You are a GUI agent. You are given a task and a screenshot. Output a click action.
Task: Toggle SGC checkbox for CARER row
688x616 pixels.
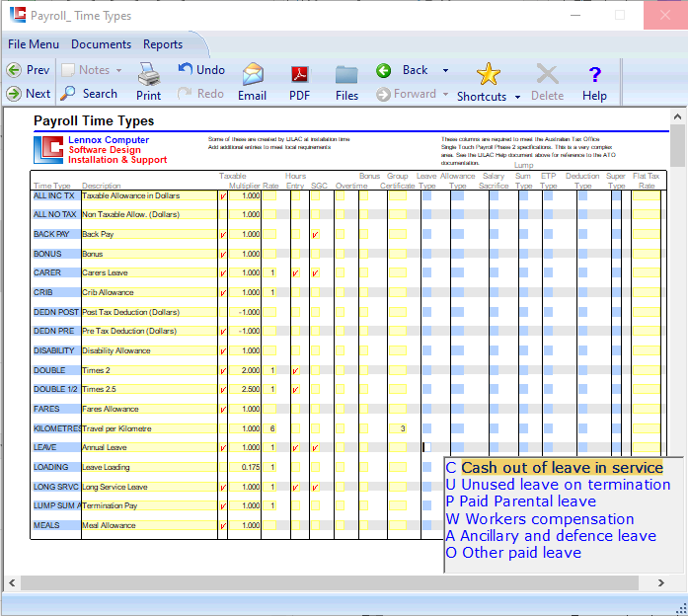(315, 273)
